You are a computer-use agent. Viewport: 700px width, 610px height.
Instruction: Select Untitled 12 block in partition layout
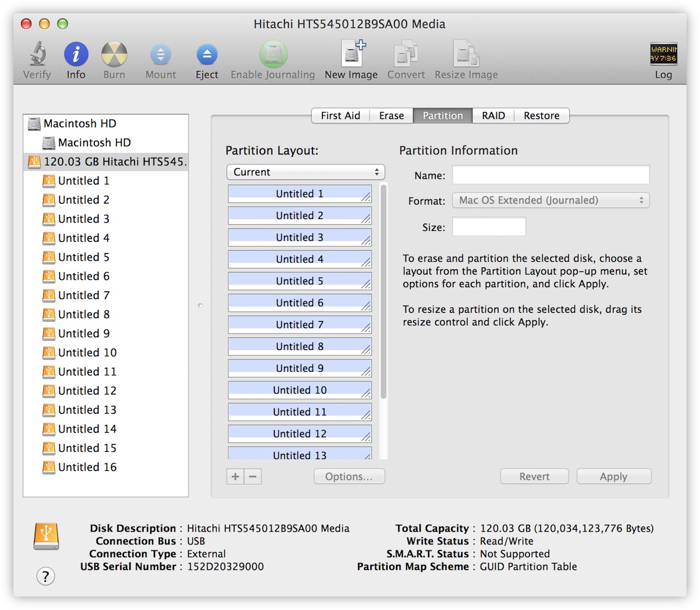(300, 434)
